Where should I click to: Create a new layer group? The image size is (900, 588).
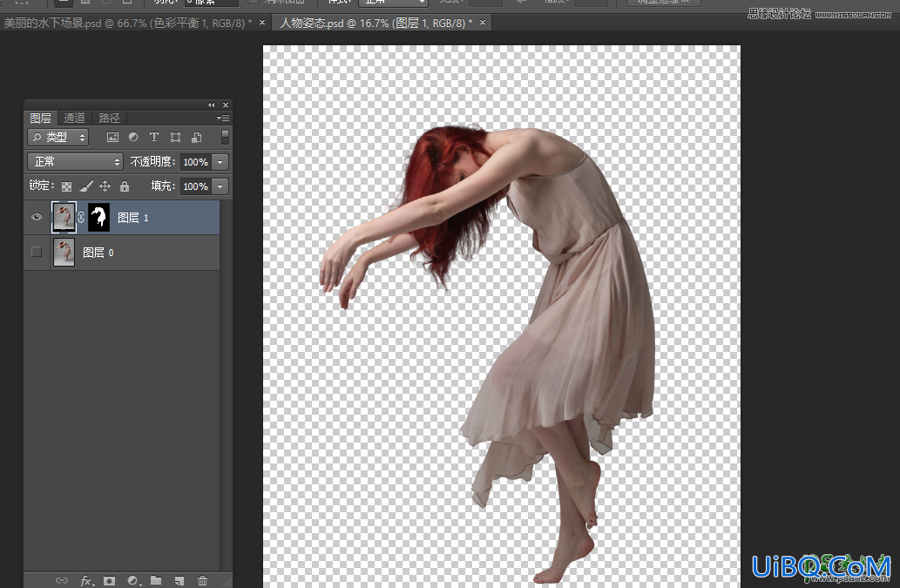156,580
